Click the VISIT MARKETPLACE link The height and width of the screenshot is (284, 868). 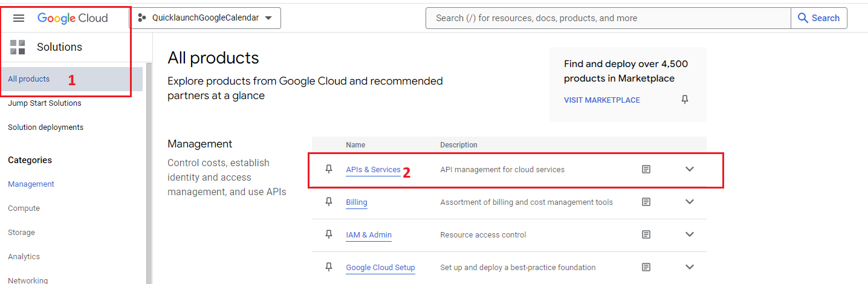tap(602, 100)
